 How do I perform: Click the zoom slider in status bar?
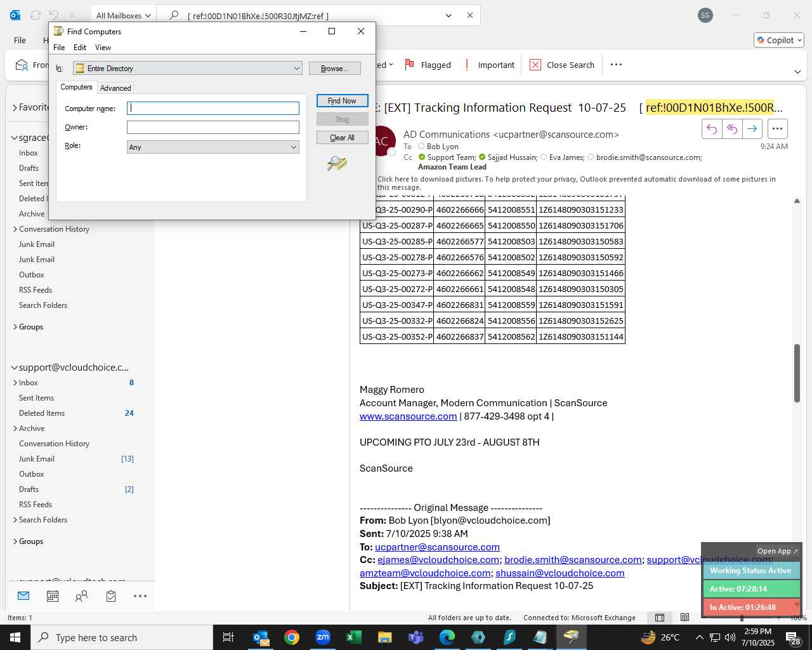point(742,618)
